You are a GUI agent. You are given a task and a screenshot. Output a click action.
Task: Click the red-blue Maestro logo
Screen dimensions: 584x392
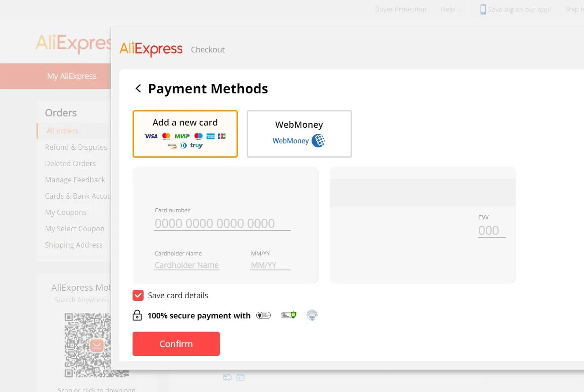[198, 136]
